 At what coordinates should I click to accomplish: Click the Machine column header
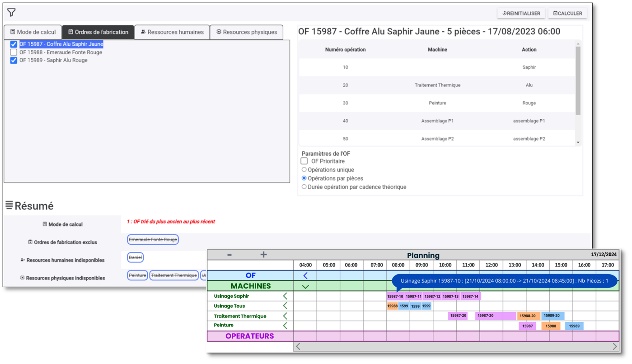[x=437, y=50]
